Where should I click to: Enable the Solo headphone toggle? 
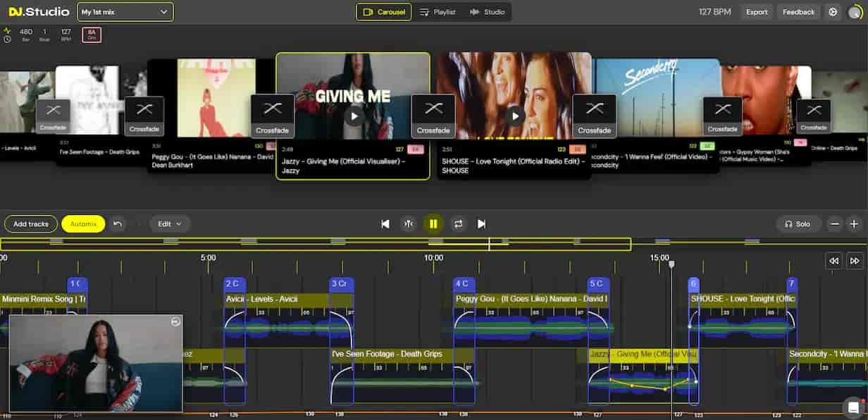pyautogui.click(x=798, y=223)
